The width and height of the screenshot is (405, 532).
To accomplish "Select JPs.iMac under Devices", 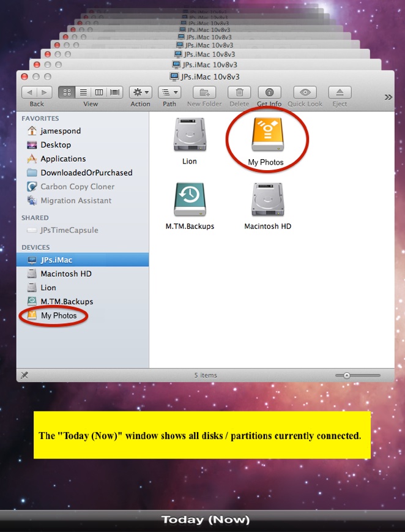I will click(83, 260).
